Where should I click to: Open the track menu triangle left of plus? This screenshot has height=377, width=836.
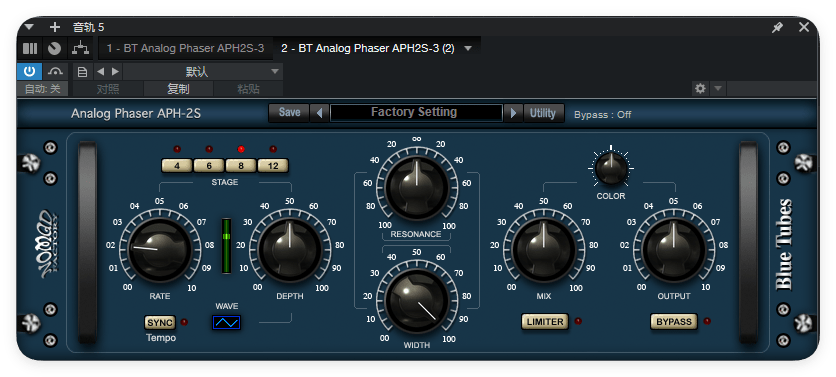tap(29, 27)
